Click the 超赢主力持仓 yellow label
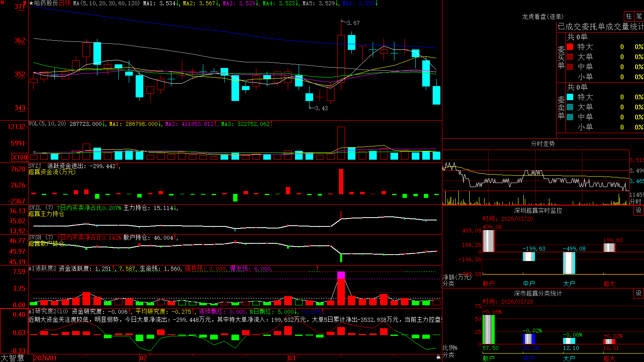 point(46,214)
